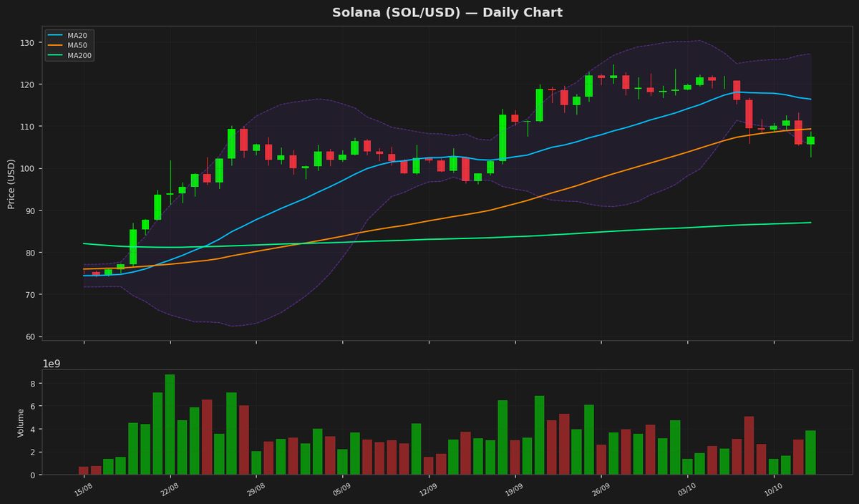
Task: Select the MA50 legend entry
Action: (69, 45)
